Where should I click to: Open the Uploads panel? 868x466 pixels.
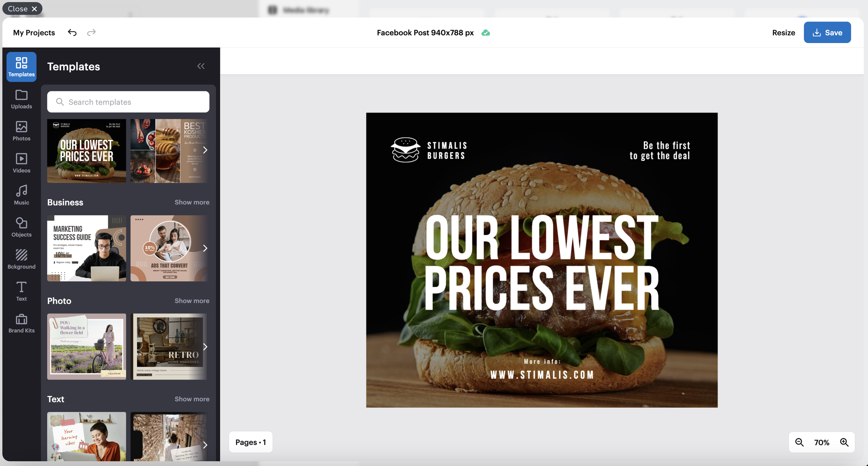21,99
